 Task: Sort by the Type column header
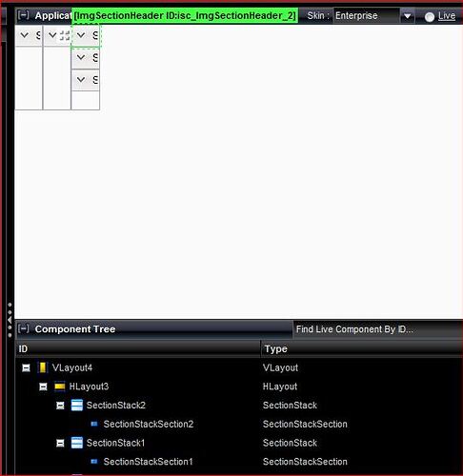click(362, 348)
